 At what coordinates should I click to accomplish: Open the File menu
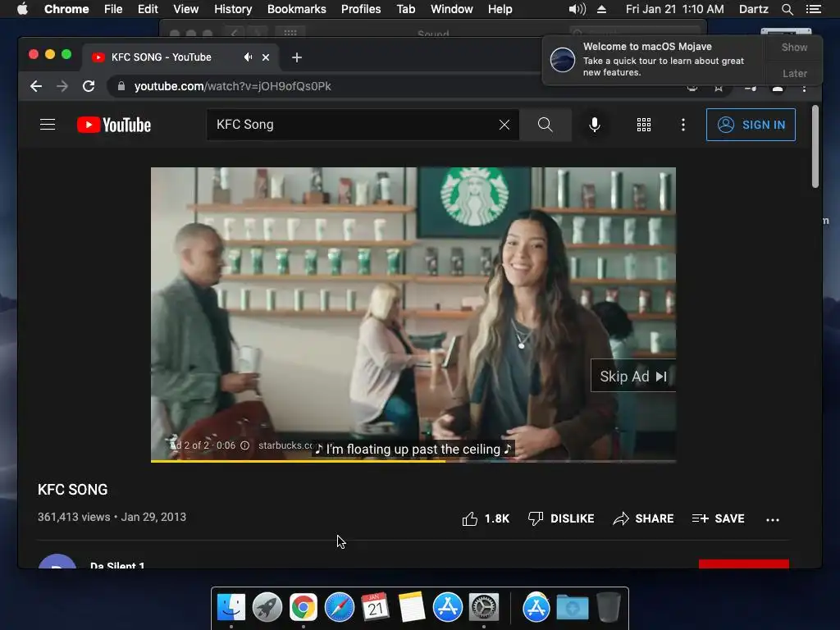click(113, 9)
